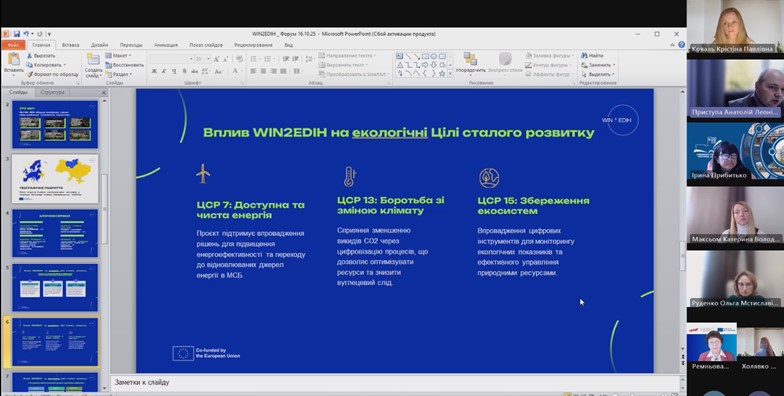Open the Показ слайдов ribbon tab
This screenshot has height=396, width=784.
tap(206, 45)
